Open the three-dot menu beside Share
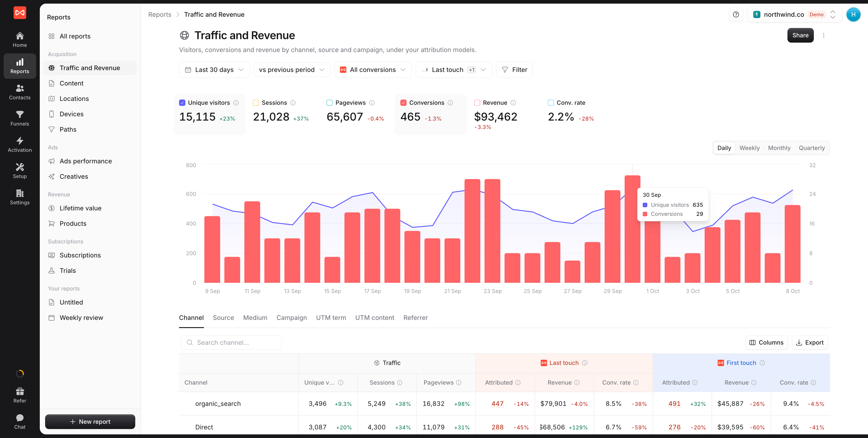This screenshot has width=868, height=438. [x=823, y=35]
